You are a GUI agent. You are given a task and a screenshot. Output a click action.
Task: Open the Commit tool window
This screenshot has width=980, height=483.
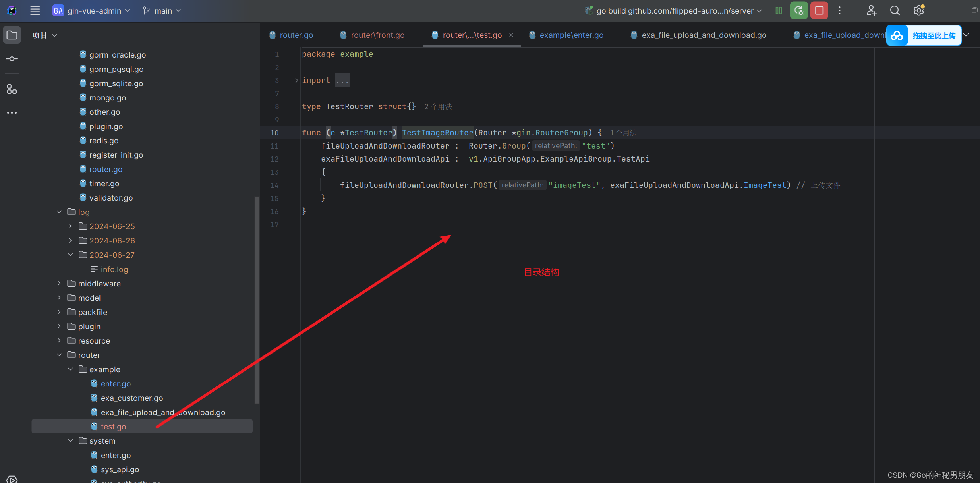12,58
